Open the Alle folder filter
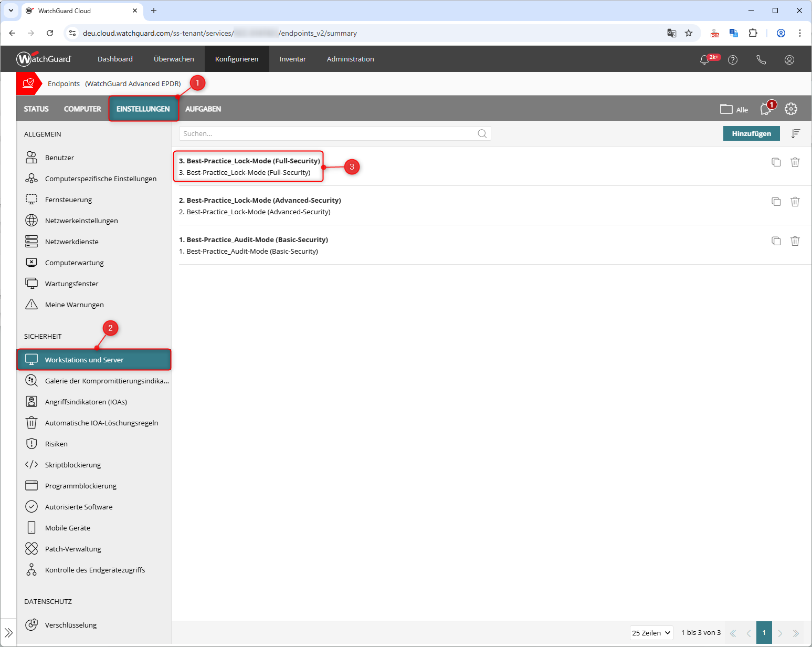 (734, 109)
